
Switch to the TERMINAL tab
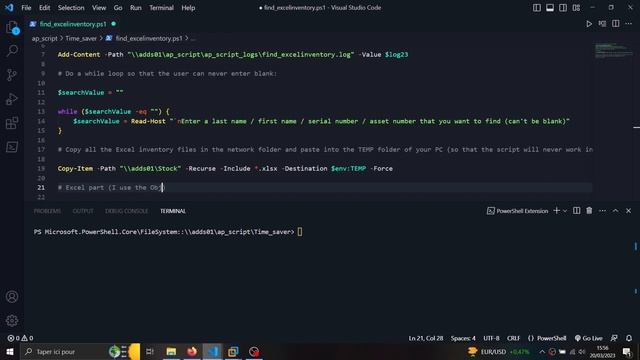click(x=173, y=211)
